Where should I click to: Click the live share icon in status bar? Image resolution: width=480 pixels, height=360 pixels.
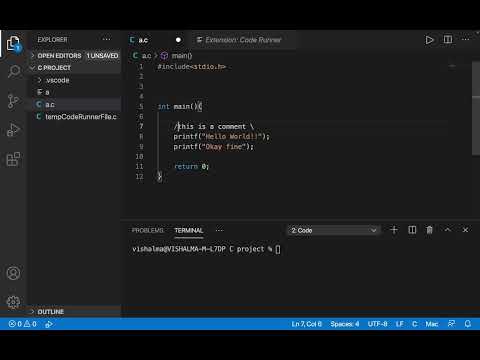pyautogui.click(x=49, y=324)
